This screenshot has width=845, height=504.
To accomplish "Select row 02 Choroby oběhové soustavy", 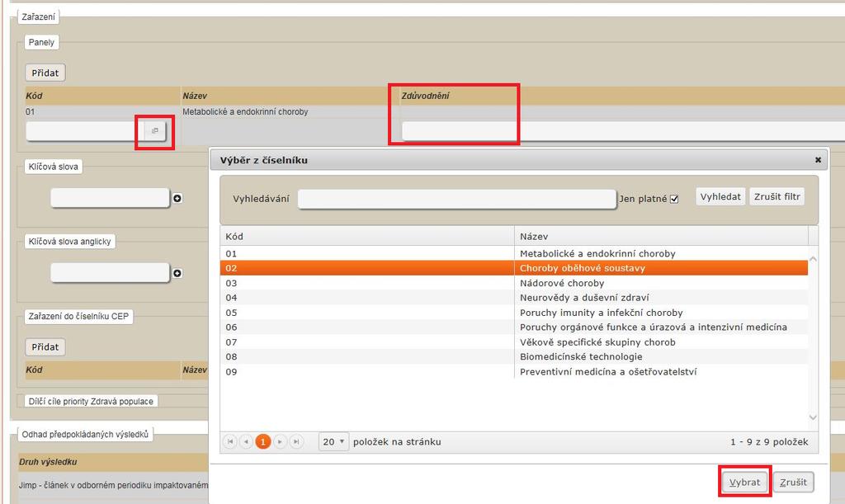I will pos(514,268).
